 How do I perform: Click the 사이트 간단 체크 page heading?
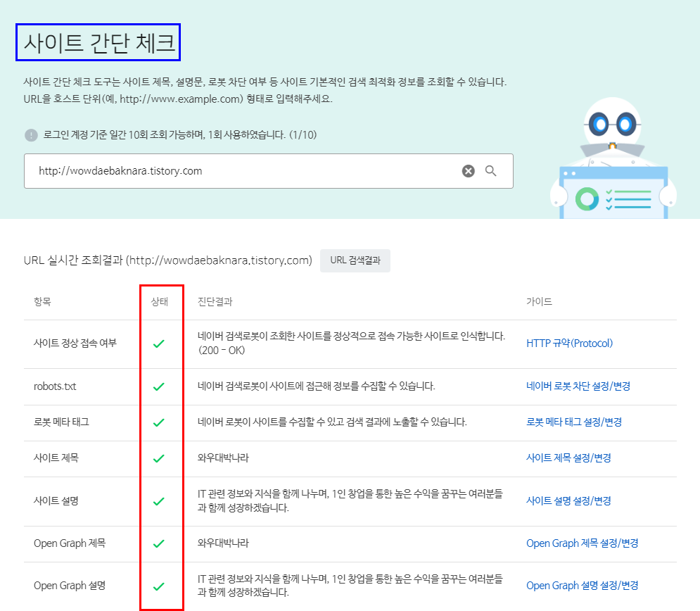pyautogui.click(x=99, y=43)
